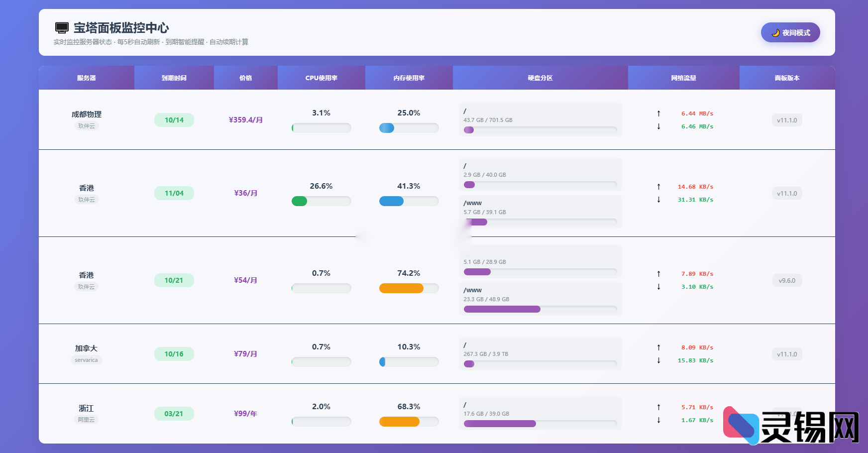Click download arrow icon for 成都物理 server

tap(658, 126)
